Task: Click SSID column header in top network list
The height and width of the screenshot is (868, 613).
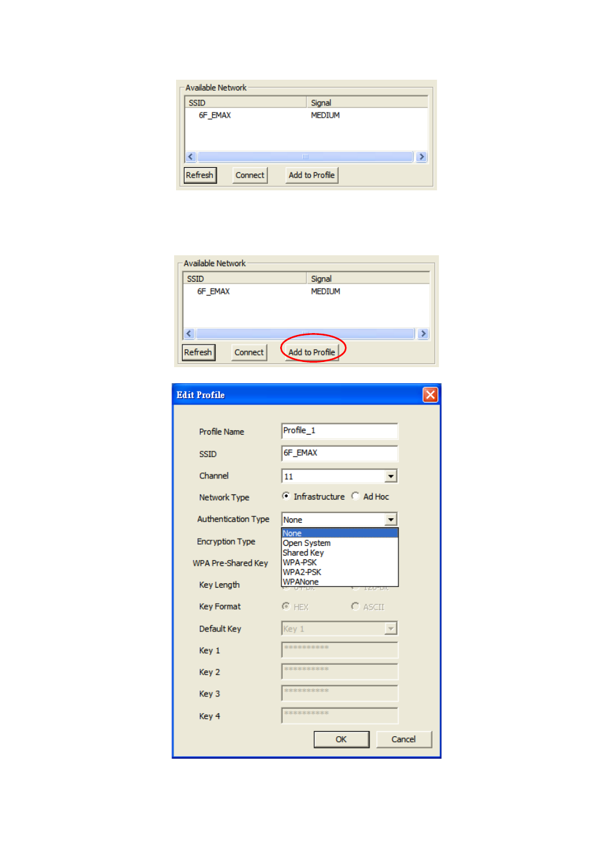Action: 245,103
